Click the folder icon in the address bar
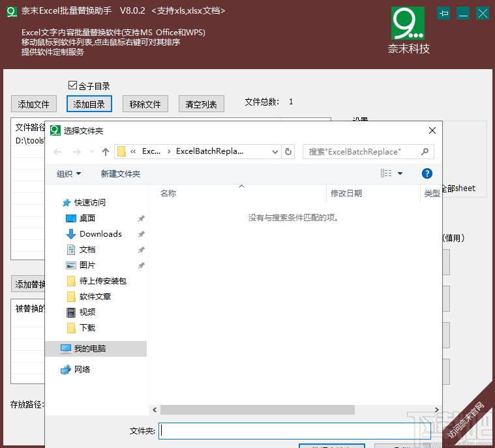This screenshot has width=495, height=448. [x=121, y=151]
